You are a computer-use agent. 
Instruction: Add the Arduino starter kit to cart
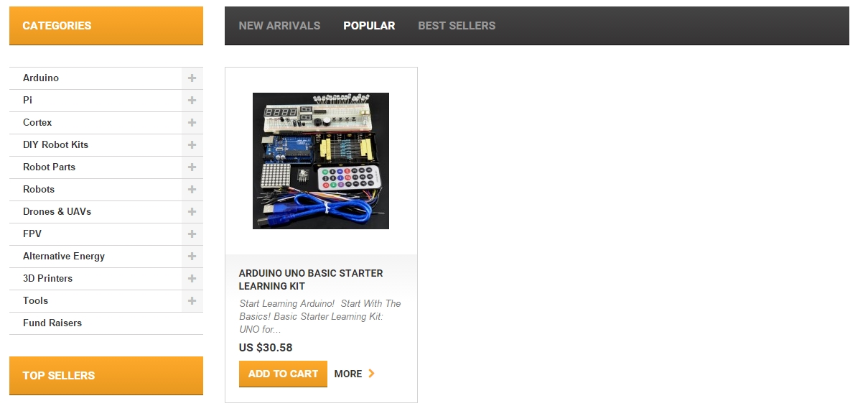(283, 374)
